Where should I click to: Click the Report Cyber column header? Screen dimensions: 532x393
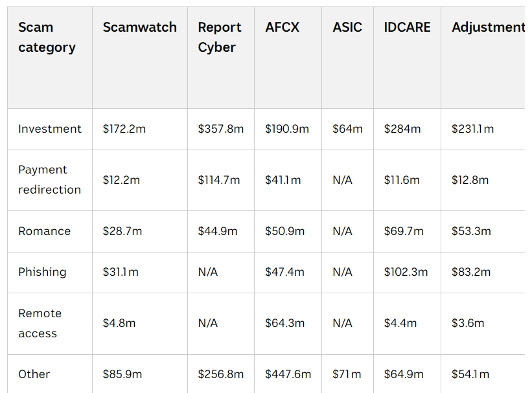[219, 38]
